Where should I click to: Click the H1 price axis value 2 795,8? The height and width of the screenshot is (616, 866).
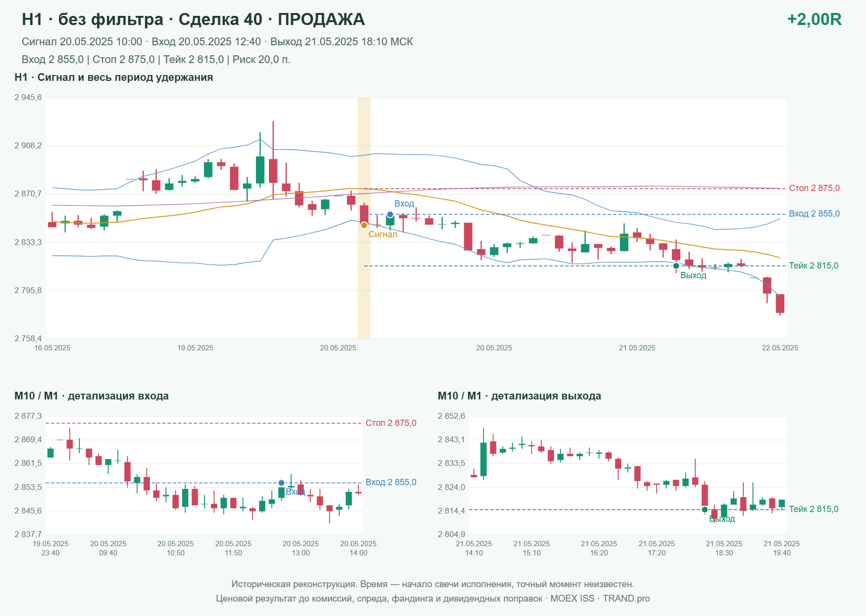pyautogui.click(x=28, y=290)
